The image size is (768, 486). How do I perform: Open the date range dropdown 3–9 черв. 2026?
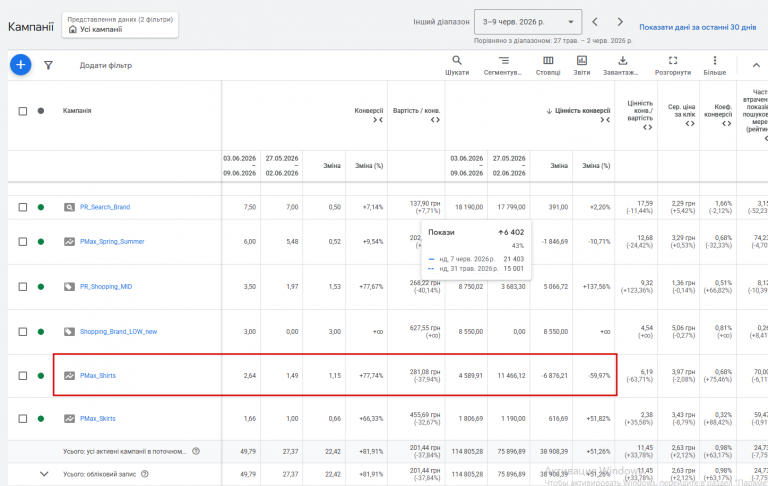point(528,22)
